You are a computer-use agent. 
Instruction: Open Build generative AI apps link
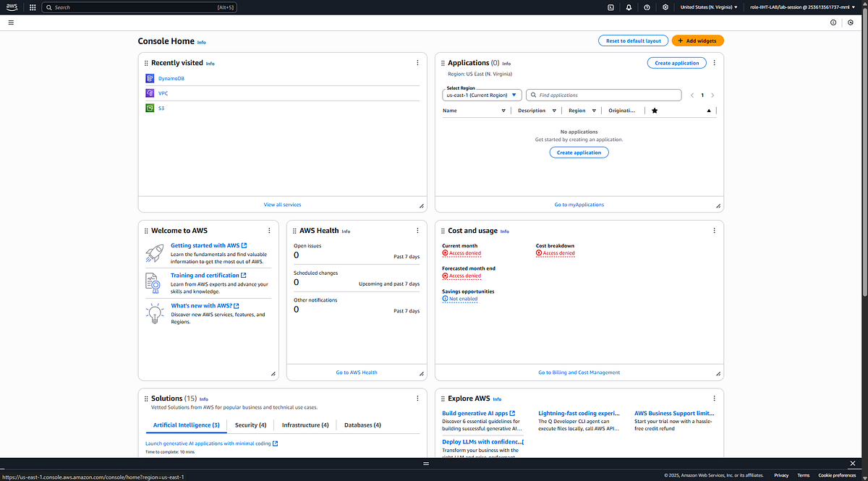pyautogui.click(x=478, y=414)
